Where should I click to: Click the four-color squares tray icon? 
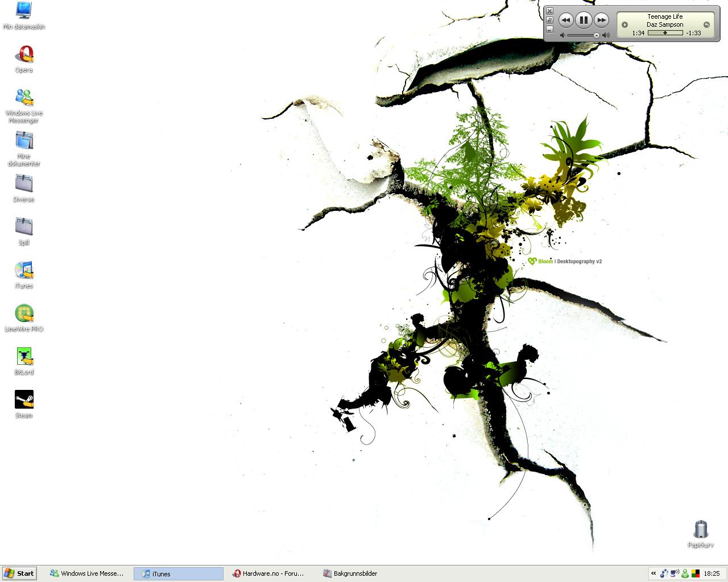point(695,573)
